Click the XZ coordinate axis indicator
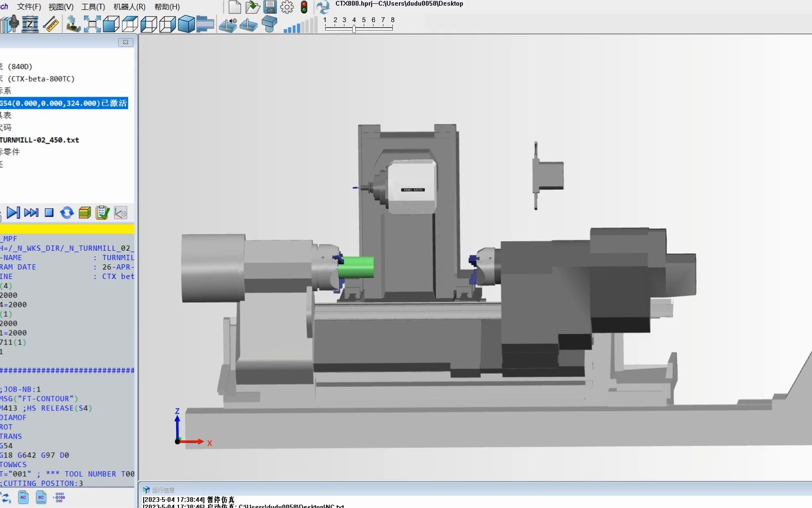The height and width of the screenshot is (508, 812). point(193,427)
